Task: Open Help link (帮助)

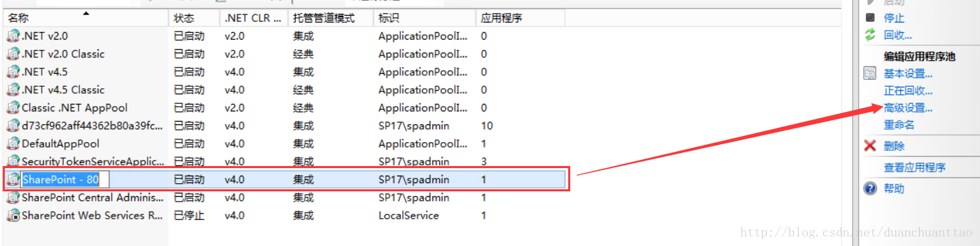Action: [894, 189]
